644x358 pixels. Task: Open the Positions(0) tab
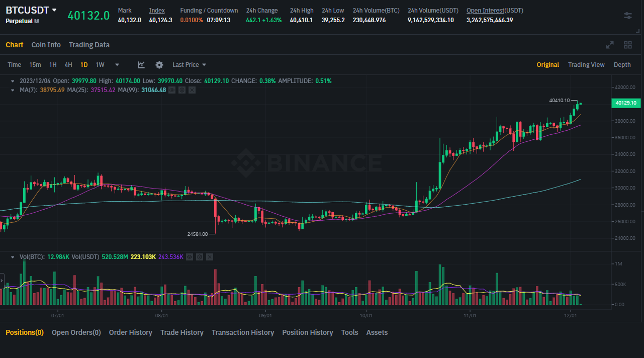(25, 332)
